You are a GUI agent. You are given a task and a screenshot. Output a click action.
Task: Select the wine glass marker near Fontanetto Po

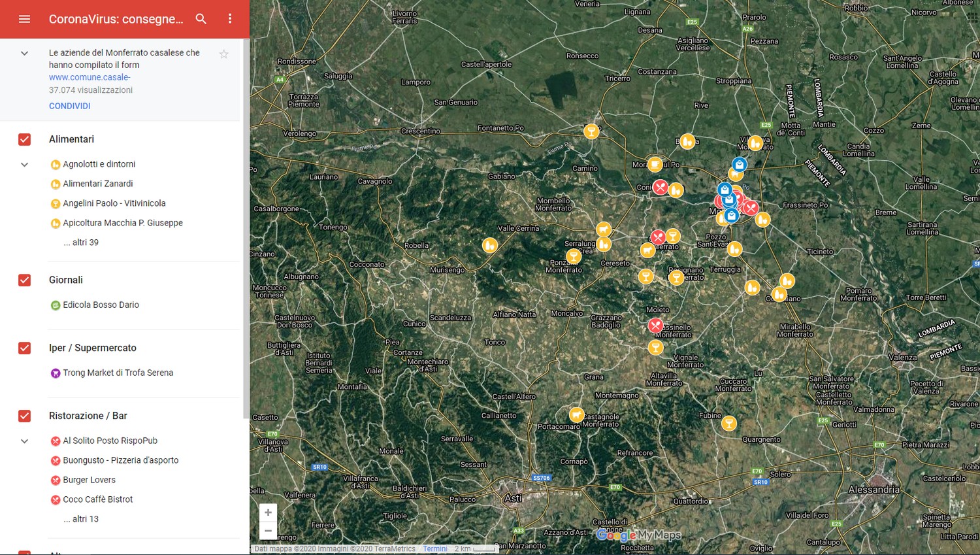pos(591,131)
